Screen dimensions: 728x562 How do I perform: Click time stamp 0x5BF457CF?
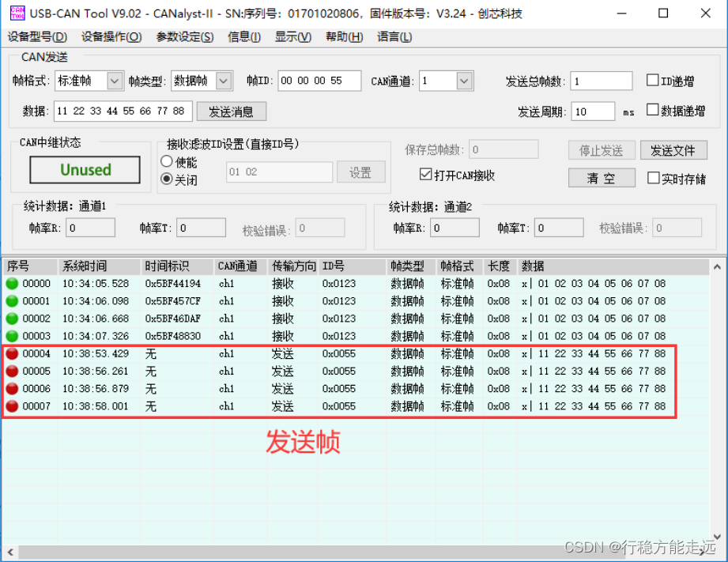coord(173,301)
